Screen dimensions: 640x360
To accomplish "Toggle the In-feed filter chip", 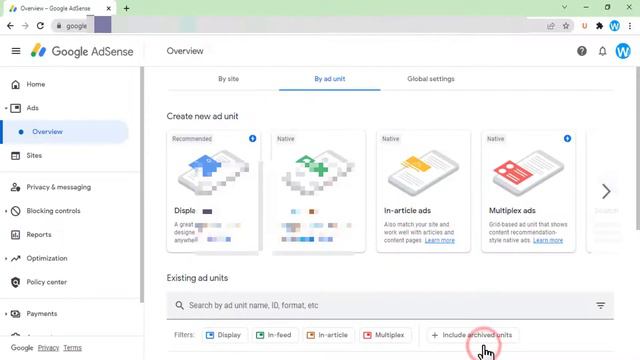I will 274,335.
